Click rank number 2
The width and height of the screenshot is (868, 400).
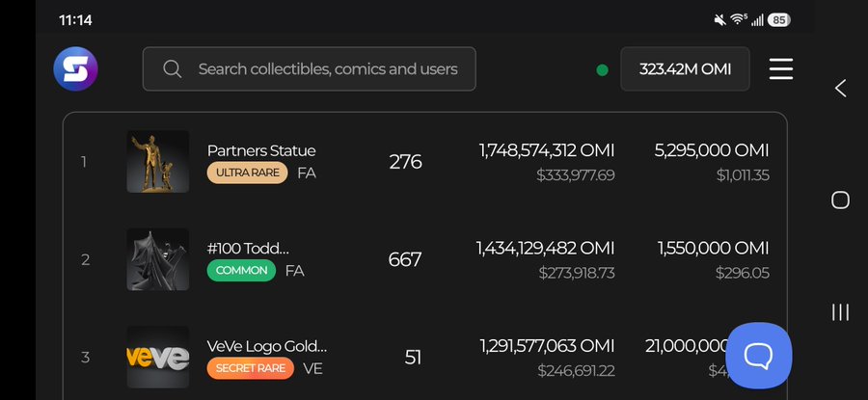(85, 259)
